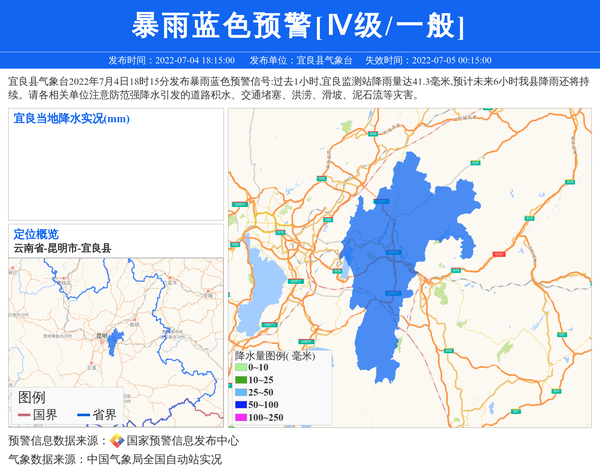Select the 0~10 light green rainfall swatch
600x471 pixels.
240,368
